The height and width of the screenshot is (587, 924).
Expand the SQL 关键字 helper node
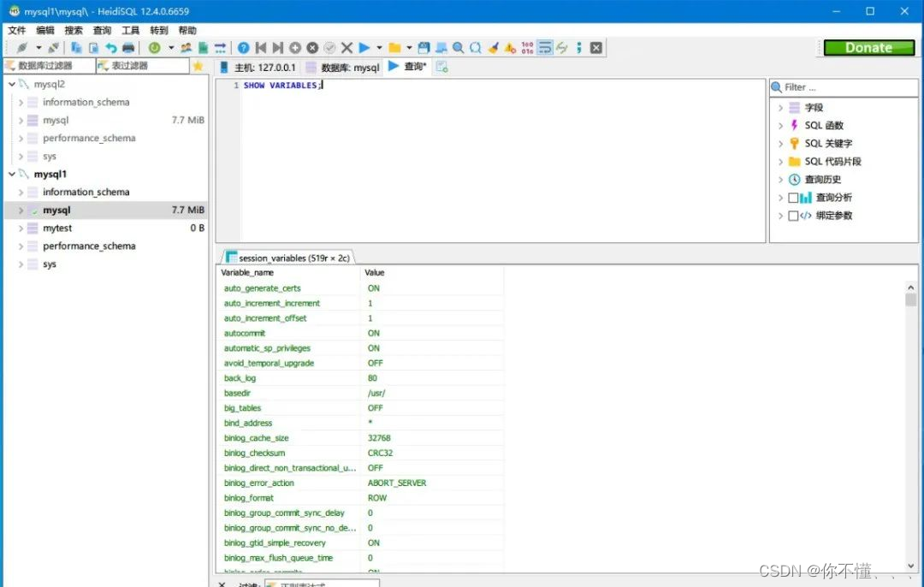[780, 144]
